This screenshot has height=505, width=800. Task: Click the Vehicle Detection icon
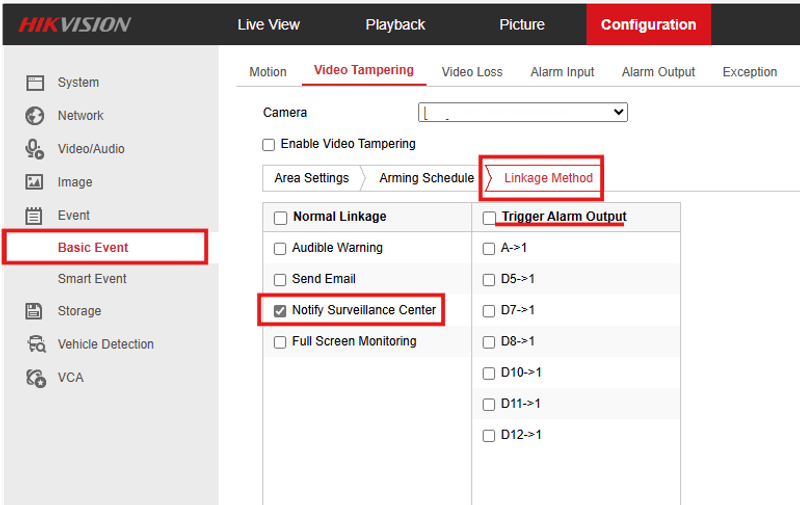35,344
